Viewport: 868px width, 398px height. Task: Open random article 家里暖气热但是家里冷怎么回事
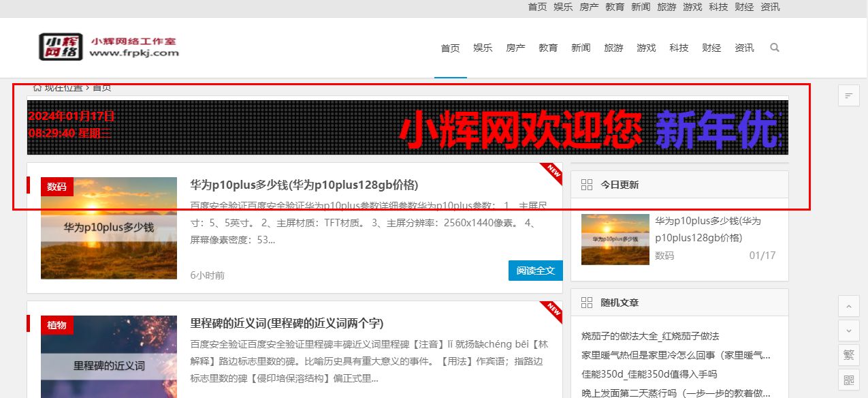pyautogui.click(x=676, y=355)
